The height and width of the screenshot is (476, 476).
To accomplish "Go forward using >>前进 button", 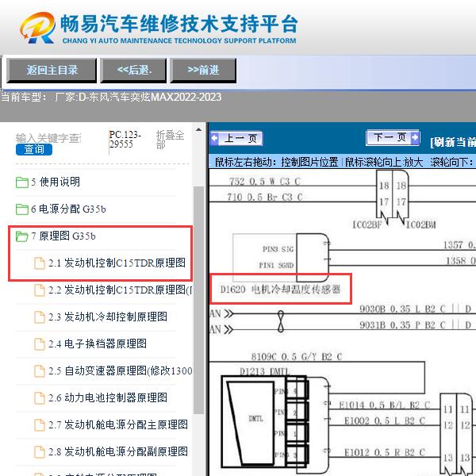I will tap(203, 71).
